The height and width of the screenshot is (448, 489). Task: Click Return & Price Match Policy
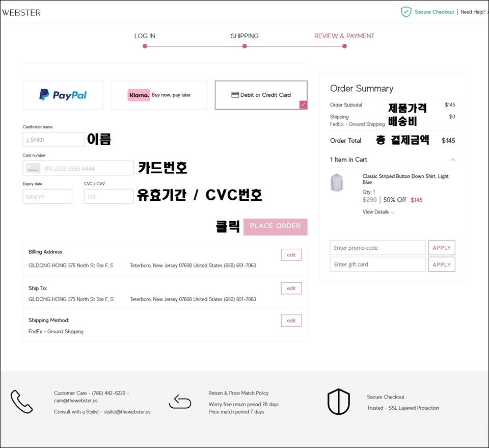[238, 393]
